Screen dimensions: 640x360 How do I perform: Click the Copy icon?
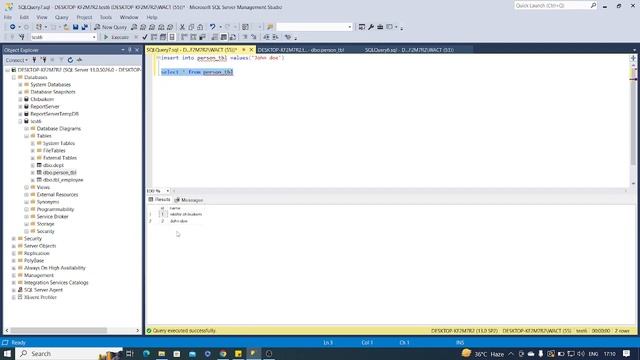coord(191,27)
